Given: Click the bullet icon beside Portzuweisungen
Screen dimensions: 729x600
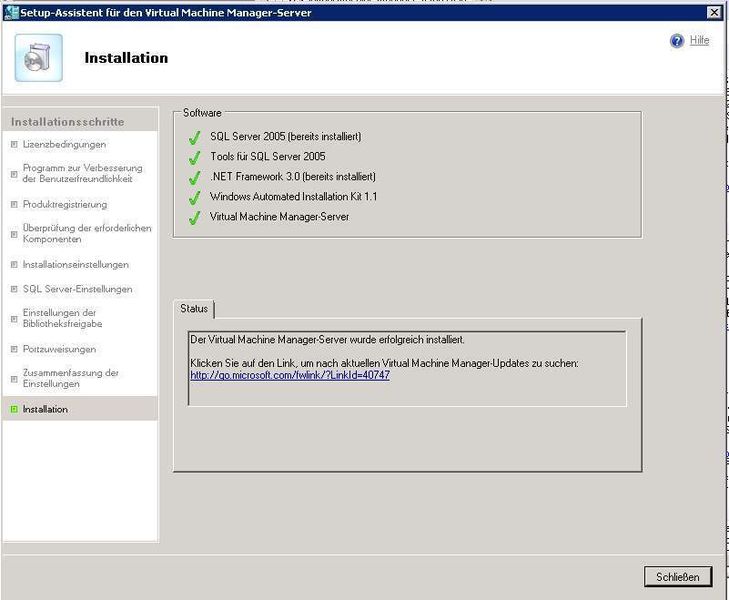Looking at the screenshot, I should (14, 349).
